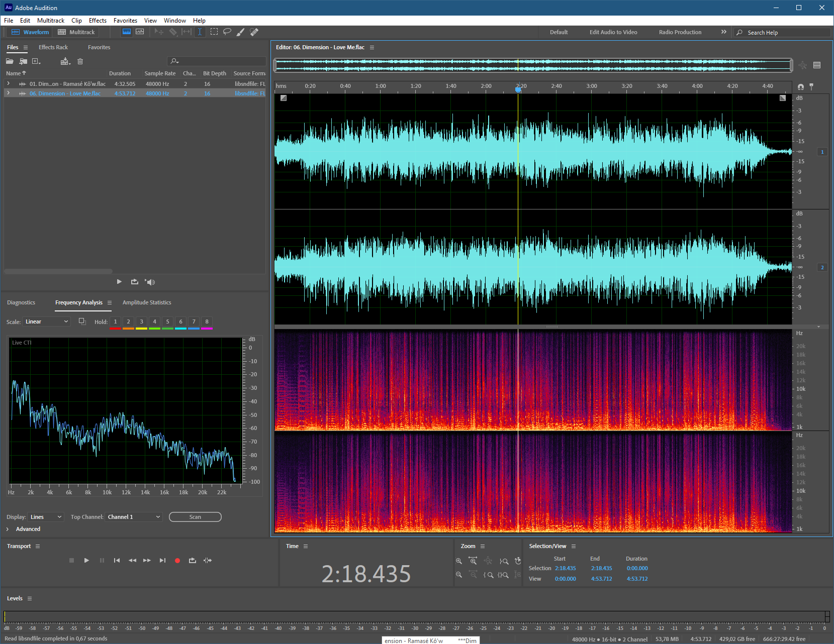The image size is (834, 644).
Task: Switch to Multitrack view button
Action: click(76, 32)
